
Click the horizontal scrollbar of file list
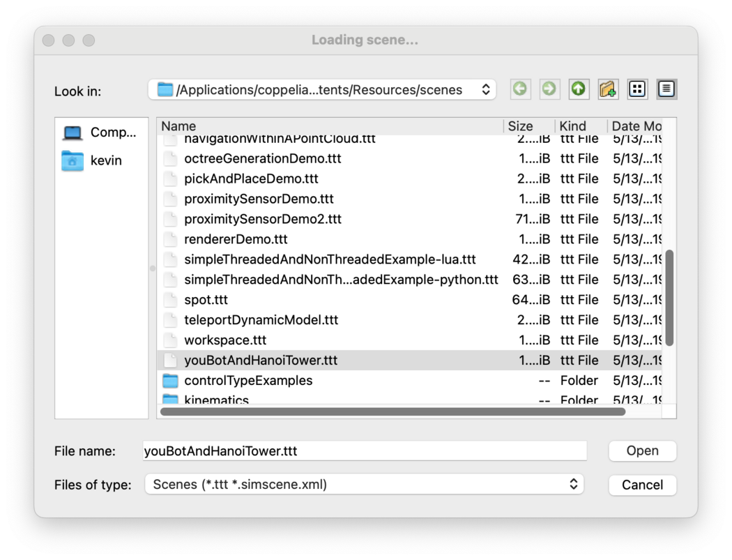[392, 411]
